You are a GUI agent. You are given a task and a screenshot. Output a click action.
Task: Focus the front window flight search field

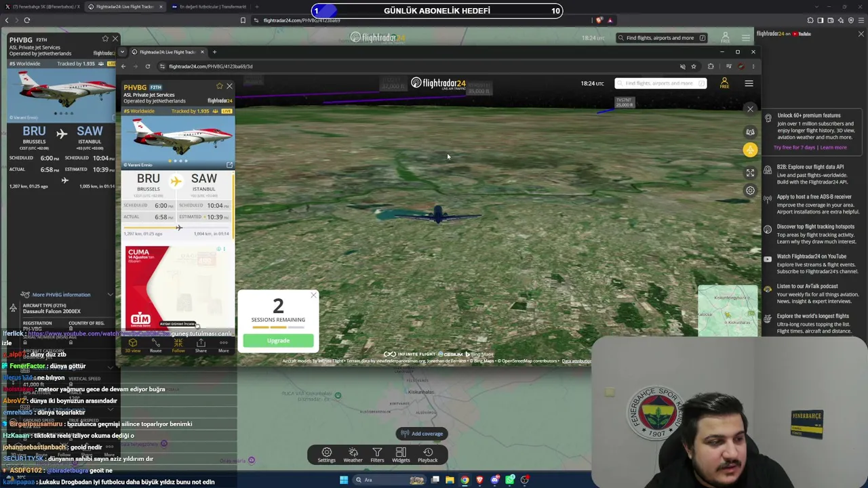click(660, 83)
